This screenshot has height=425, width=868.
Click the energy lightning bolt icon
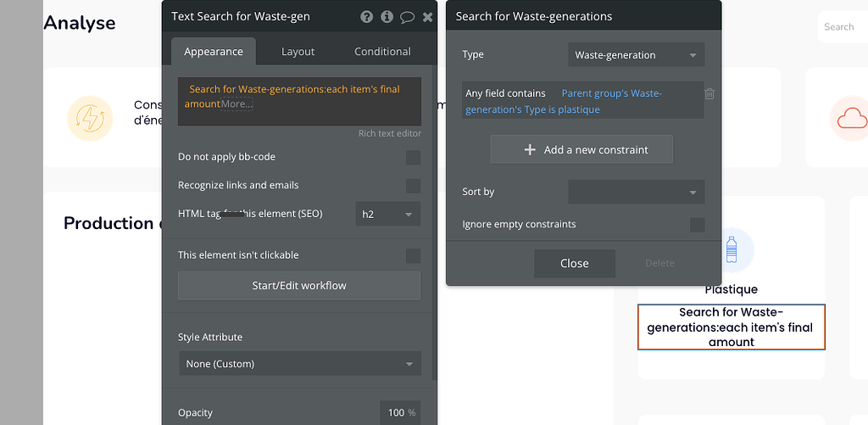tap(90, 118)
